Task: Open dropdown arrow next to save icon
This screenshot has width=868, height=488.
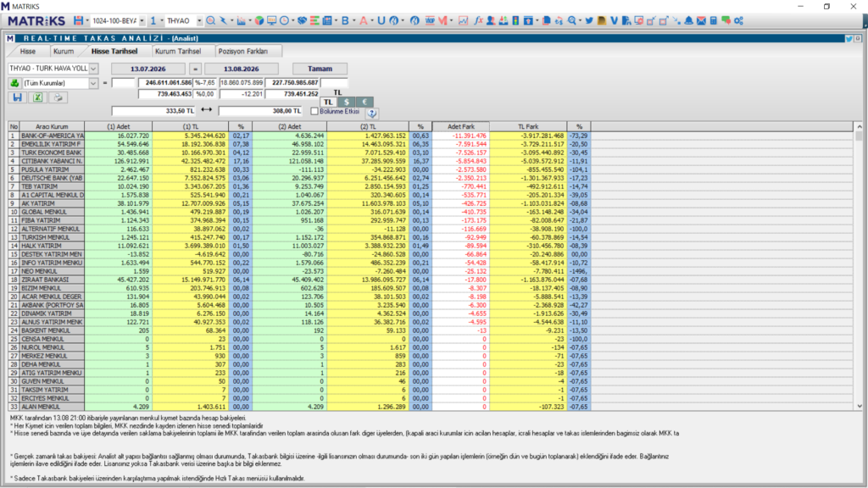Action: 87,21
